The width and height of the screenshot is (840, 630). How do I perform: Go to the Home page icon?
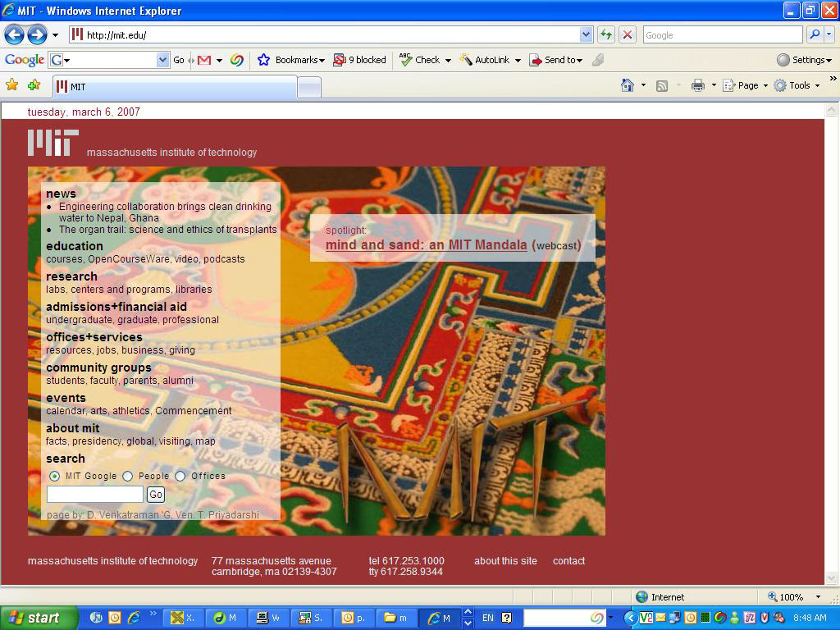(628, 85)
